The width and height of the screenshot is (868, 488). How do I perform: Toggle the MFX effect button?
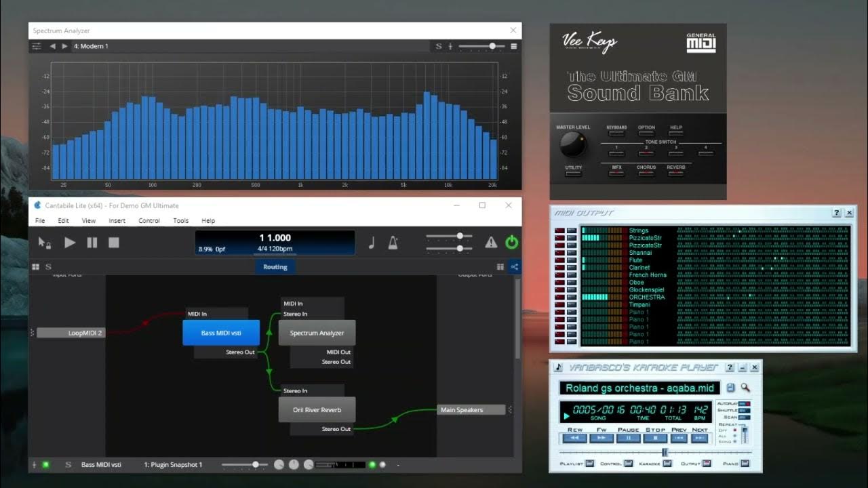pos(616,174)
